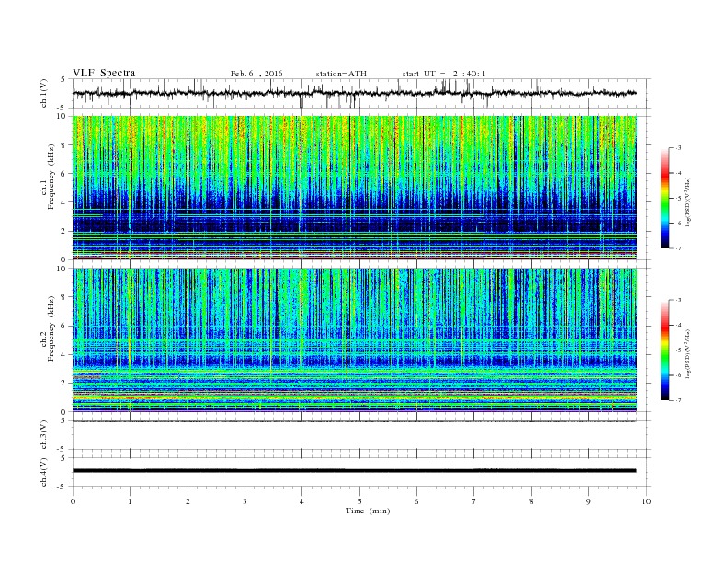Viewport: 728px width, 563px height.
Task: Click time axis tick label 6
Action: click(416, 501)
